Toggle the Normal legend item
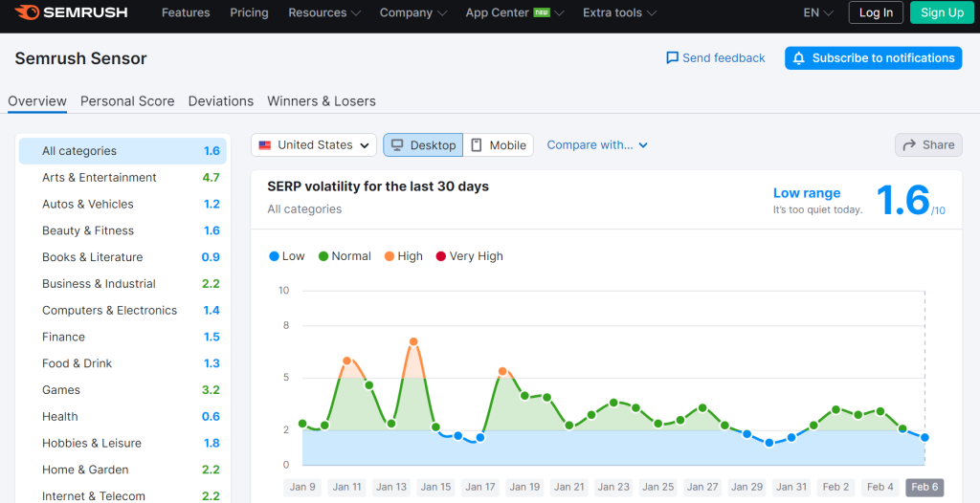The height and width of the screenshot is (503, 980). pyautogui.click(x=345, y=256)
